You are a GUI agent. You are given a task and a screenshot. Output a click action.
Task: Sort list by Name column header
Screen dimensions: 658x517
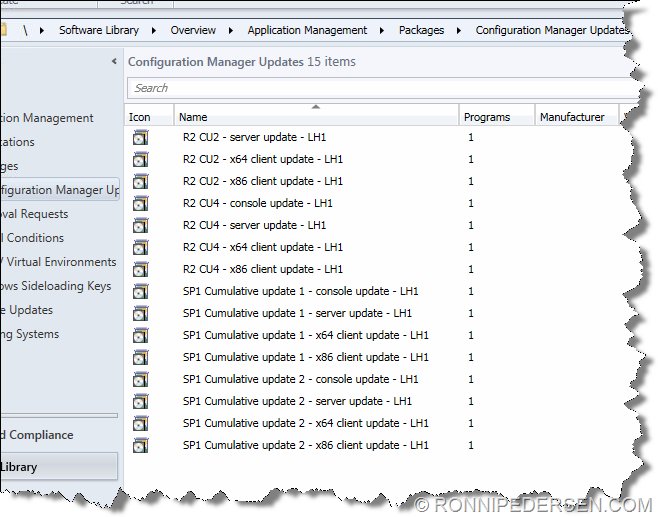coord(316,115)
